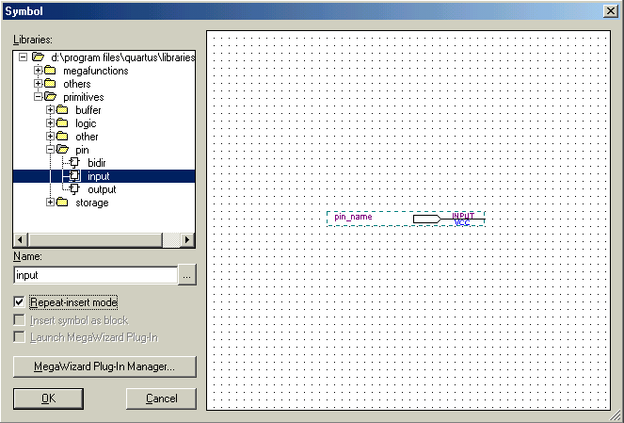Click the logic folder icon

click(x=62, y=123)
